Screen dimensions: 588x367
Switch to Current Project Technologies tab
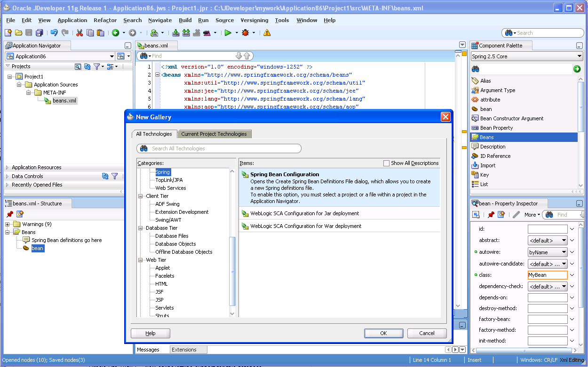click(214, 134)
